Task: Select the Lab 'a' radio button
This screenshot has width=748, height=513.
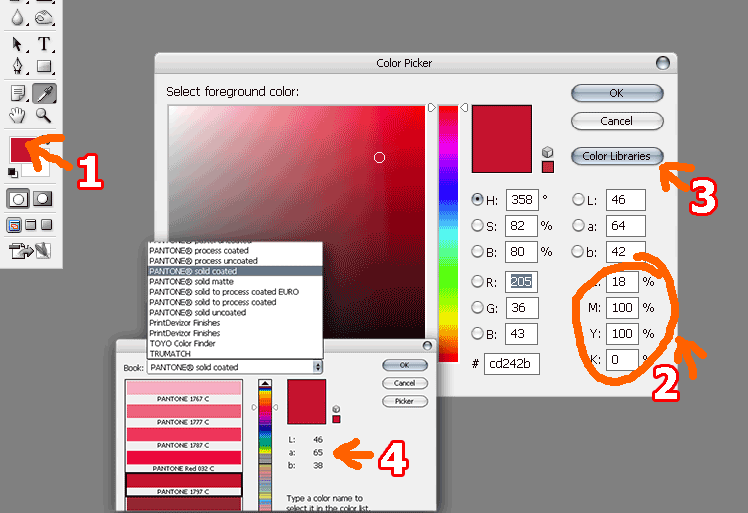Action: coord(578,225)
